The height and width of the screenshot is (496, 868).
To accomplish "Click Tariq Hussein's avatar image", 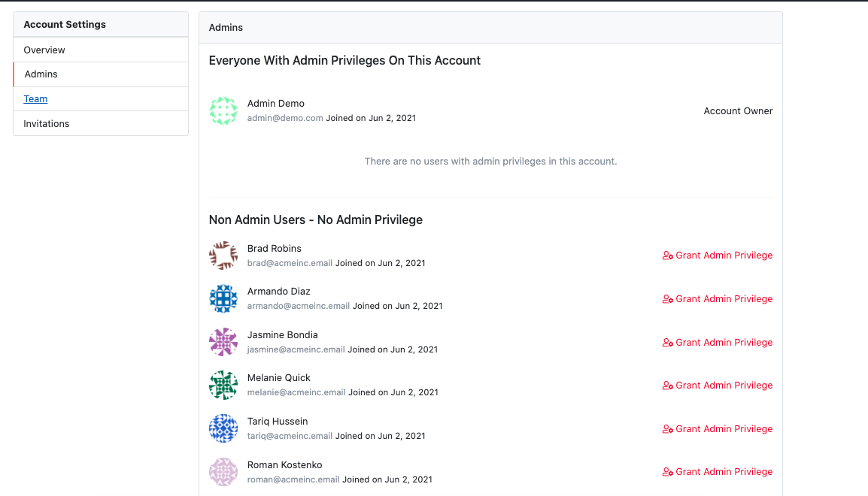I will pyautogui.click(x=223, y=428).
